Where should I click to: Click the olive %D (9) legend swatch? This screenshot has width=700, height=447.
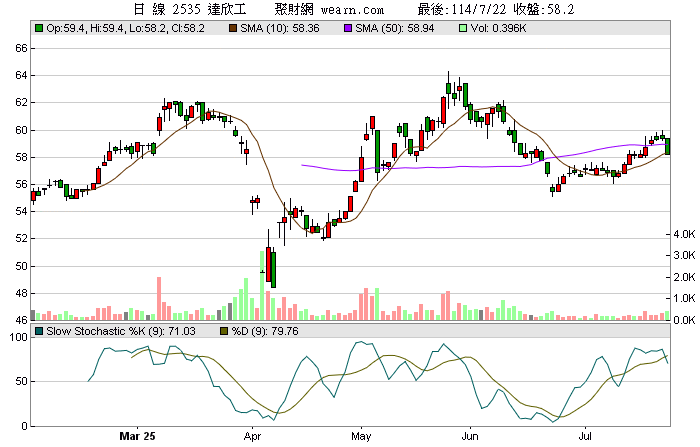(x=224, y=331)
